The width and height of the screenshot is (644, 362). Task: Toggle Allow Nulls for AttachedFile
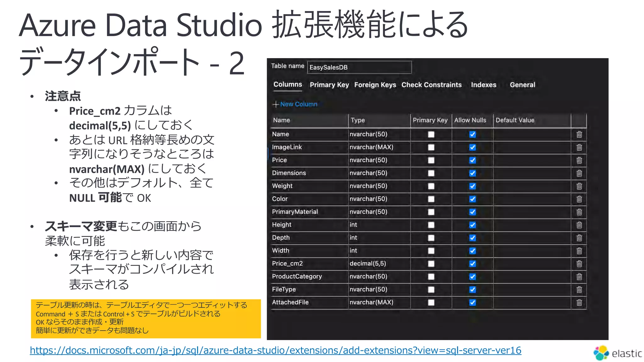472,302
